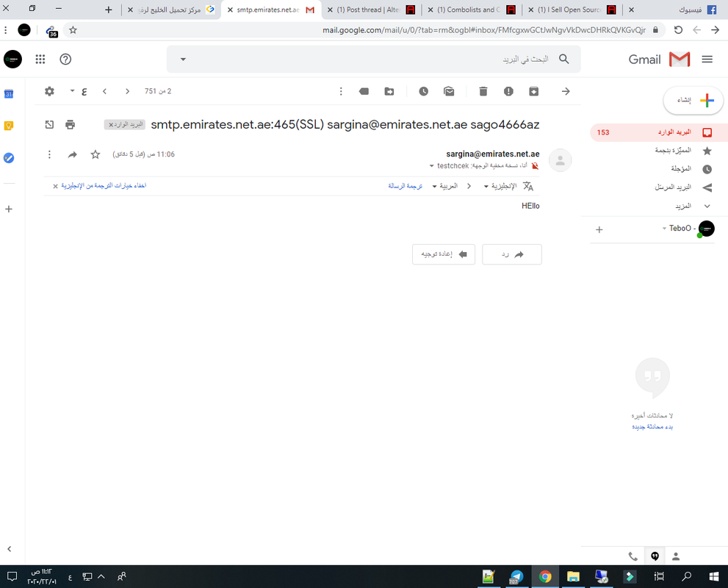Open Windows Start menu
The height and width of the screenshot is (588, 728).
(x=714, y=576)
